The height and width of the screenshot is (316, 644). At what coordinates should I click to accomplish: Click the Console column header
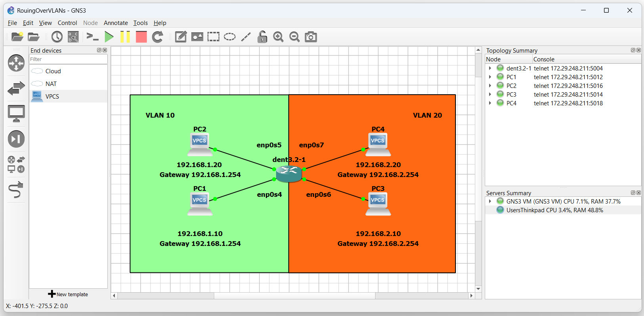[587, 59]
